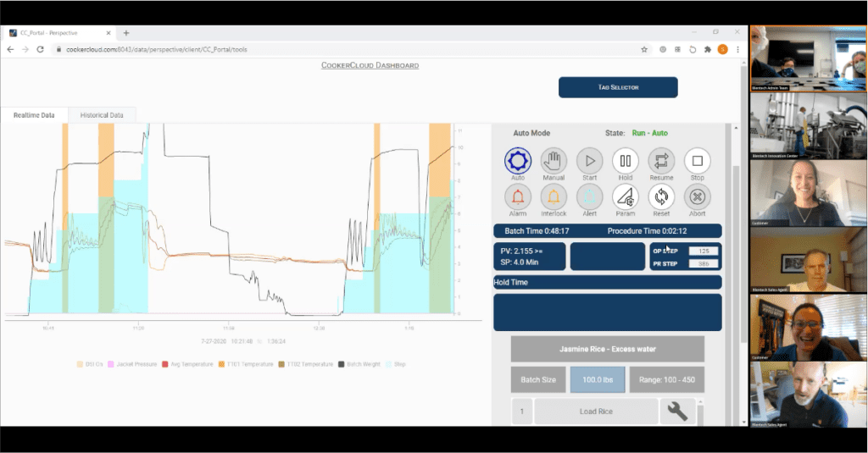
Task: Open the Alarm bell icon
Action: 518,196
